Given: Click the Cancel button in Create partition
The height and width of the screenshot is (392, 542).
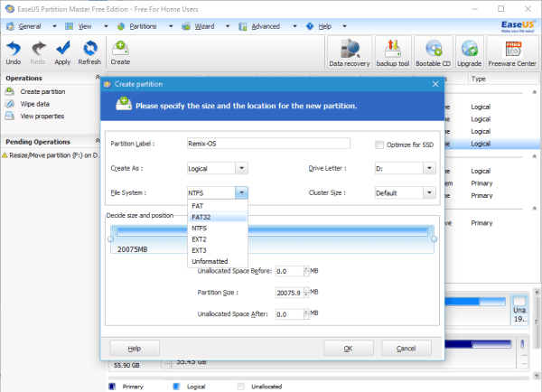Looking at the screenshot, I should (406, 348).
